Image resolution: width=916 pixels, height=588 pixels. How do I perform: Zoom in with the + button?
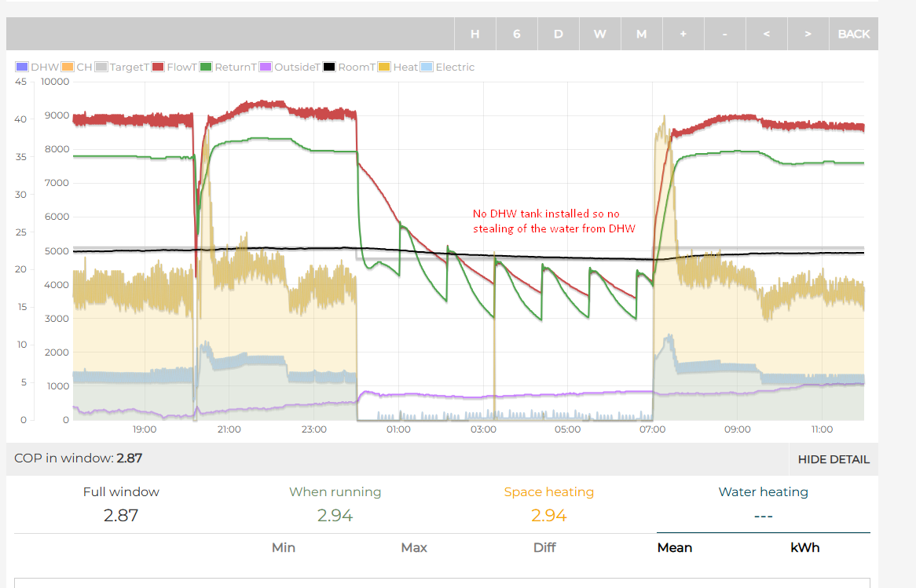point(683,34)
